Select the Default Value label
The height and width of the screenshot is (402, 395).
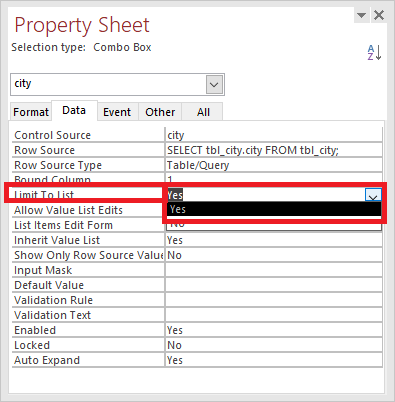(x=49, y=285)
